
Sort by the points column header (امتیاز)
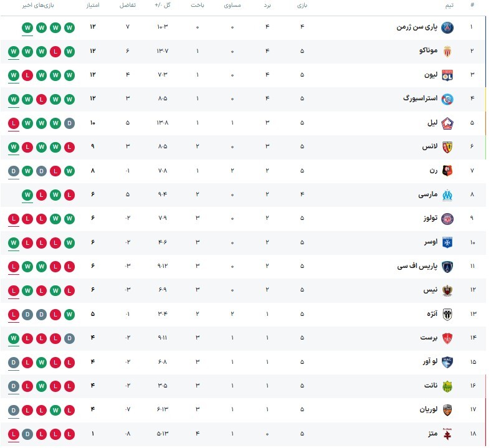coord(93,6)
